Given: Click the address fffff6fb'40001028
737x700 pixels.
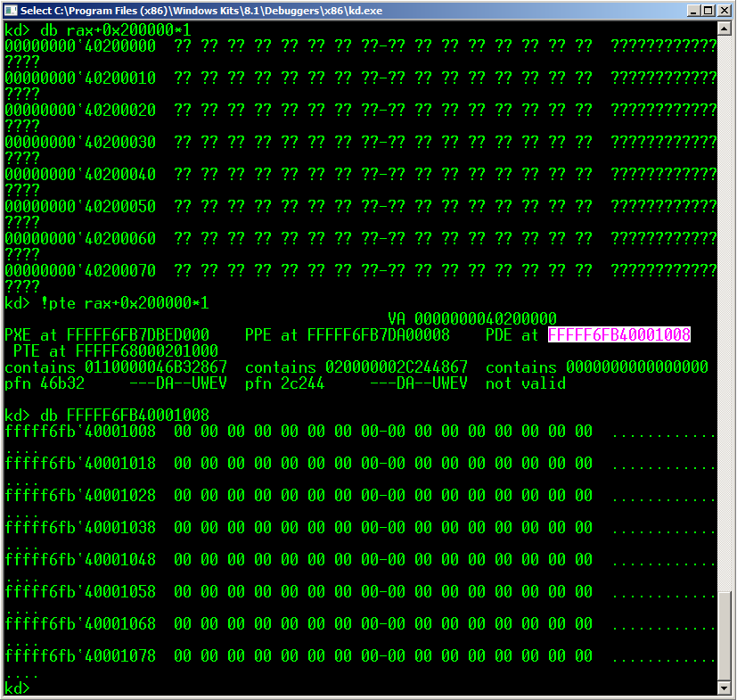Looking at the screenshot, I should point(80,496).
